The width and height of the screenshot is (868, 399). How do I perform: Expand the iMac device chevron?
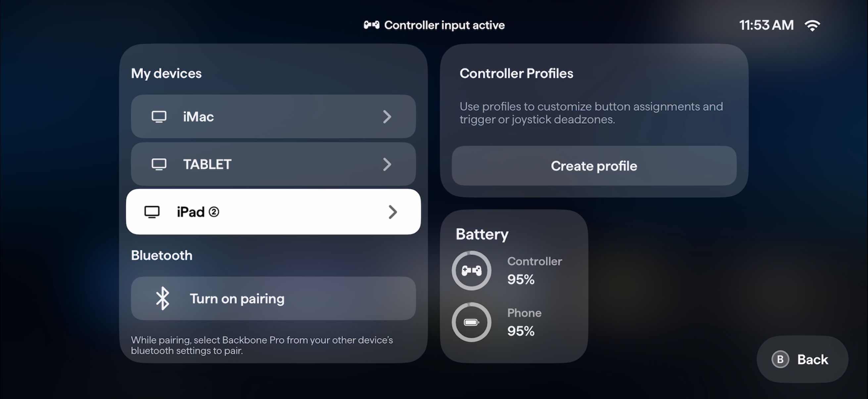387,117
